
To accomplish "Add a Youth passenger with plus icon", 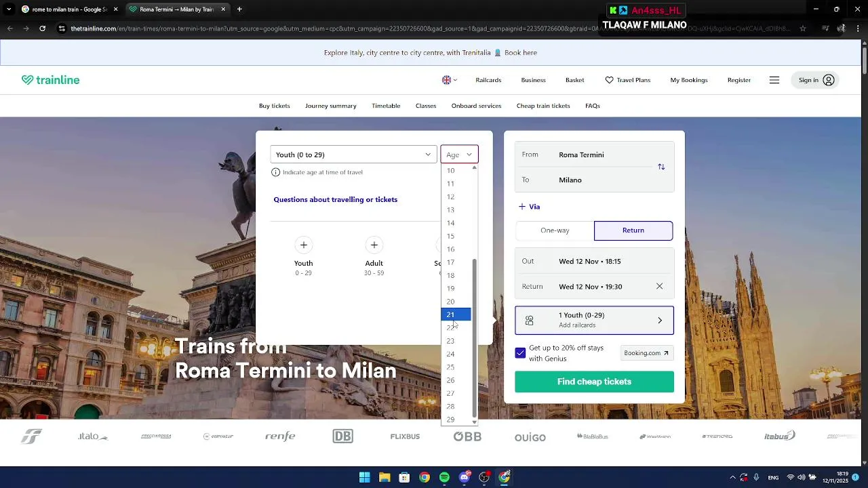I will [x=304, y=245].
